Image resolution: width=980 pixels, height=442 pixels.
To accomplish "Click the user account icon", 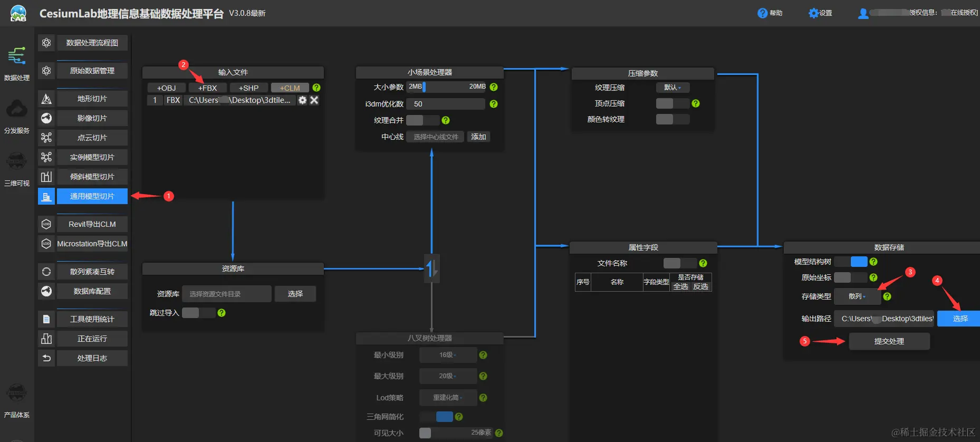I will (x=863, y=14).
